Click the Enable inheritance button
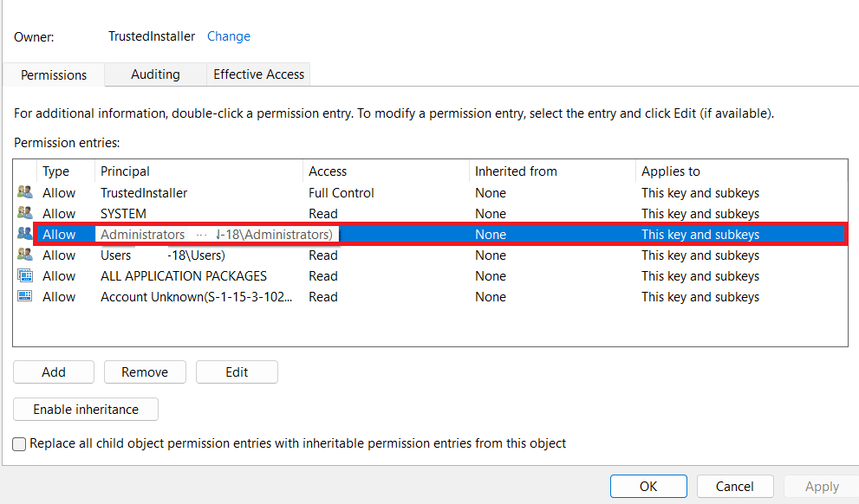859x504 pixels. pos(85,409)
